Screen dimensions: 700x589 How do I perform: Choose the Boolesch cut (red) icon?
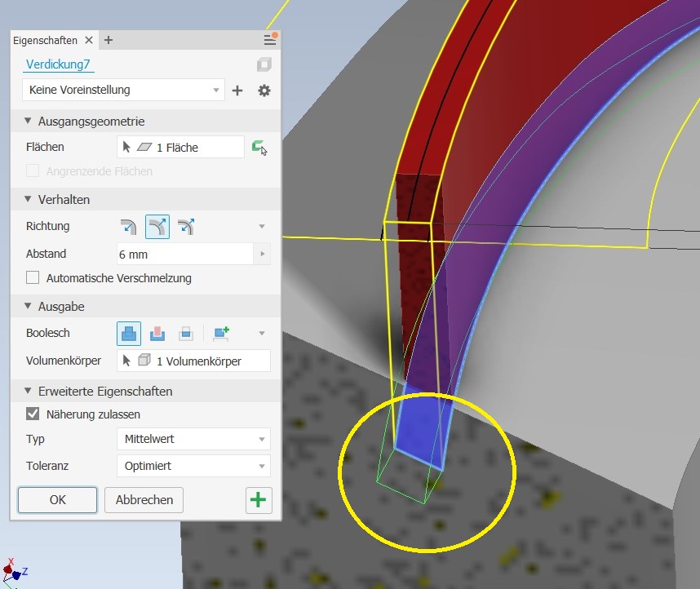(x=157, y=333)
